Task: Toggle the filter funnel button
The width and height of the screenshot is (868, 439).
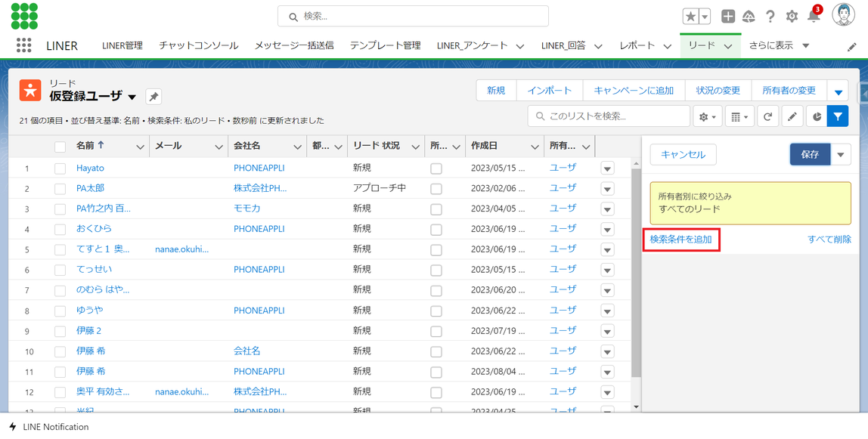Action: pyautogui.click(x=838, y=116)
